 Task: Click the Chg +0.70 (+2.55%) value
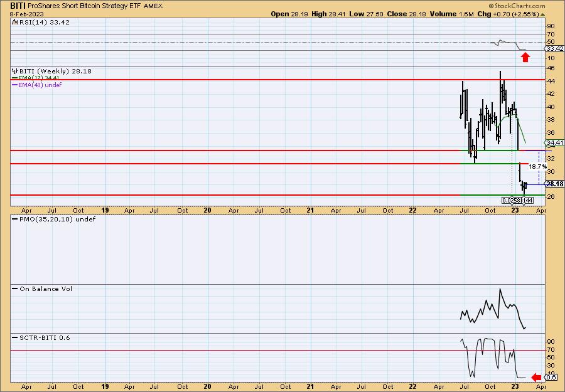[508, 14]
